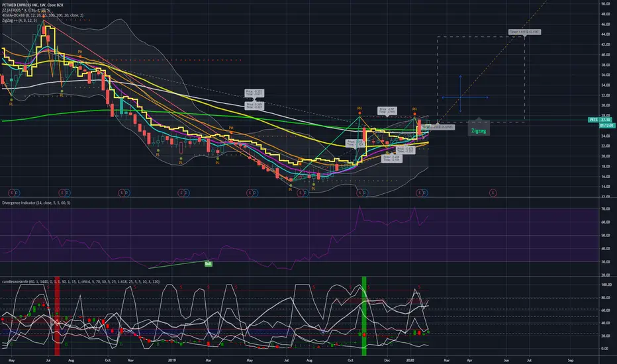The image size is (617, 364).
Task: Select the red vertical highlight bar
Action: (x=57, y=316)
